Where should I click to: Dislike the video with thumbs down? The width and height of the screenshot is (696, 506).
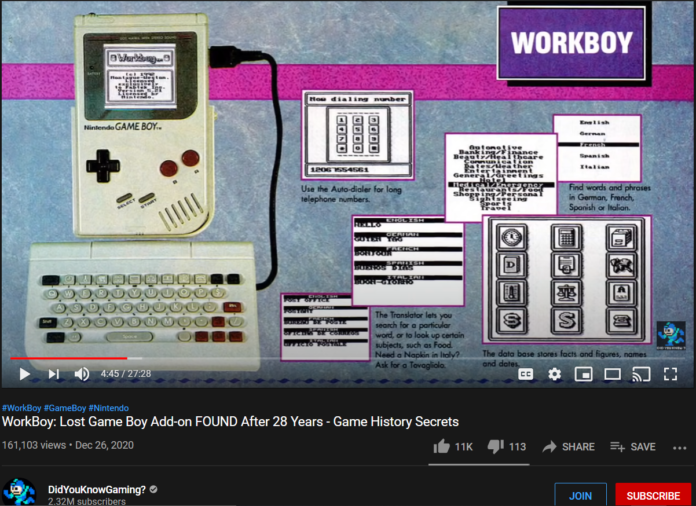506,447
